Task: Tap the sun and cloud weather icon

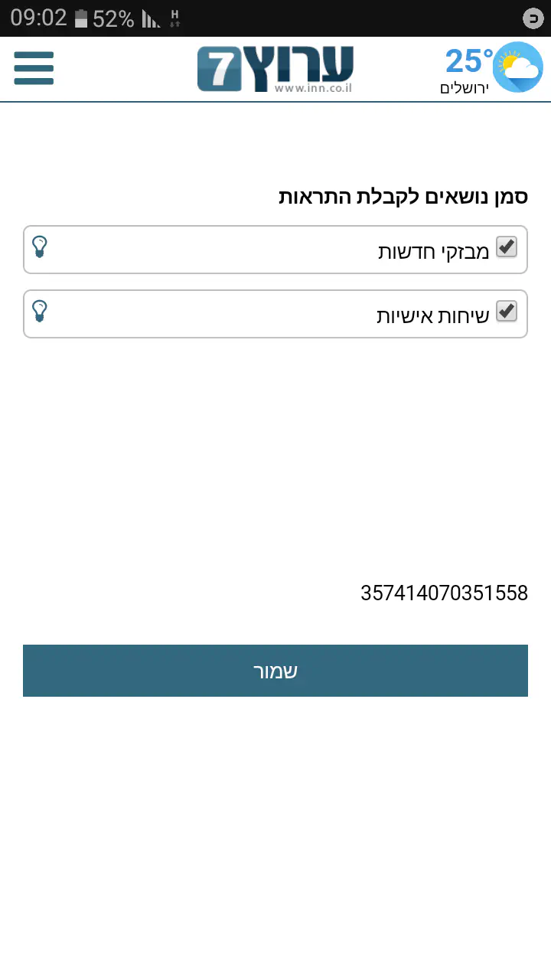Action: click(x=518, y=67)
